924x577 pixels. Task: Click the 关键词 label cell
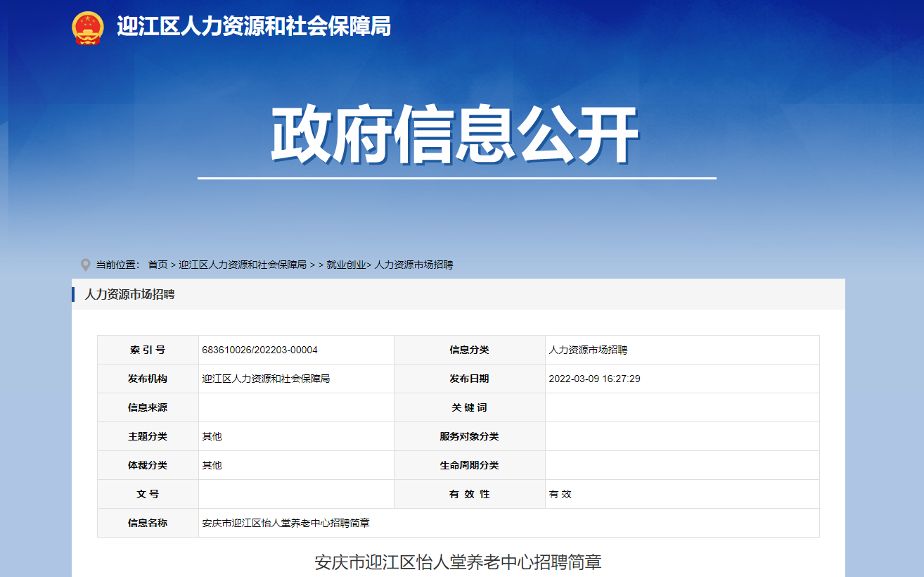pyautogui.click(x=469, y=407)
